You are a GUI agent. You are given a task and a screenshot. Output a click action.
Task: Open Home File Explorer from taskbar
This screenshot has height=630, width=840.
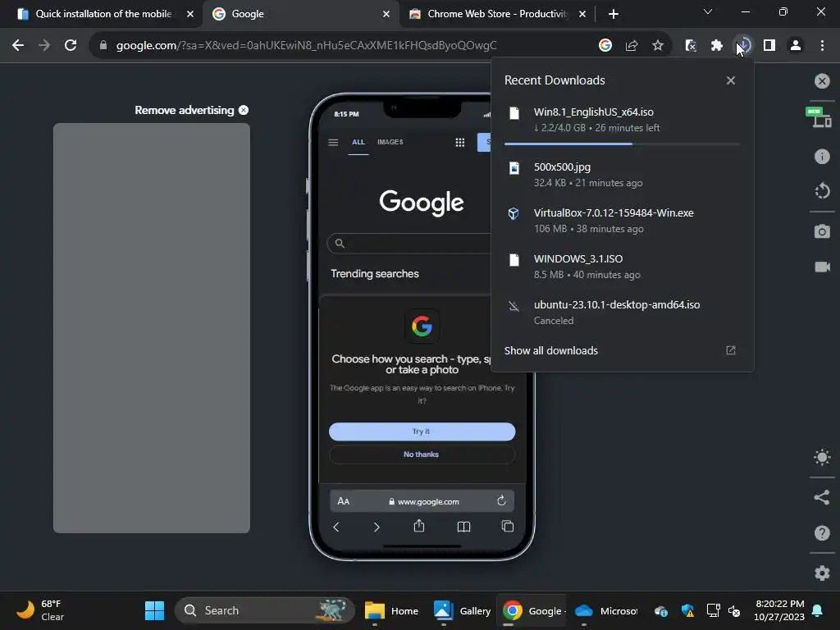[x=391, y=610]
